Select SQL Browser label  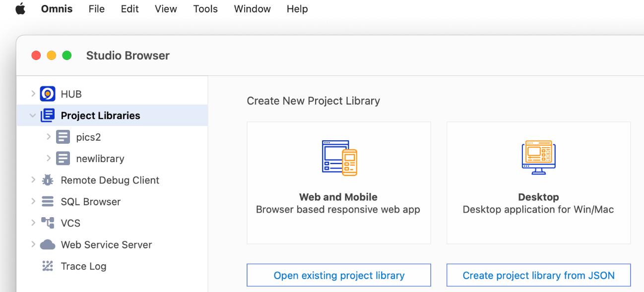coord(91,202)
